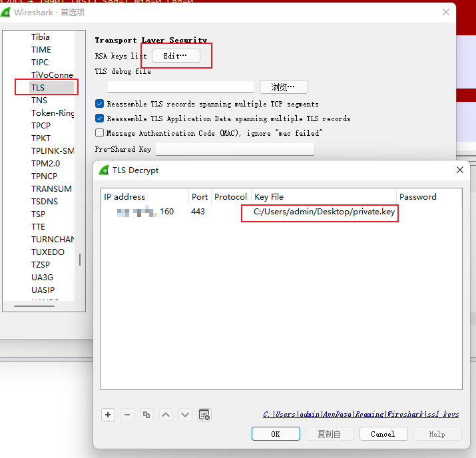This screenshot has width=476, height=458.
Task: Open the ssl_keys file path link
Action: (360, 414)
